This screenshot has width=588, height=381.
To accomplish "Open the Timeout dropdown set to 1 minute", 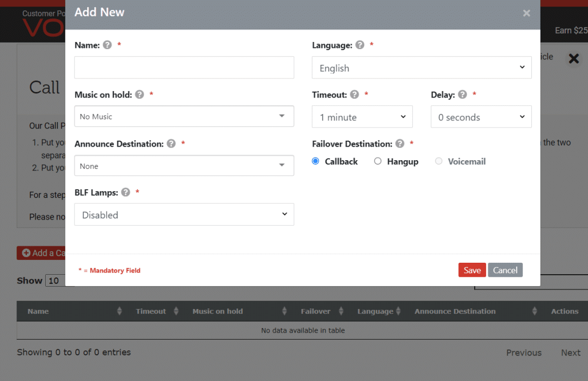I will [x=362, y=117].
